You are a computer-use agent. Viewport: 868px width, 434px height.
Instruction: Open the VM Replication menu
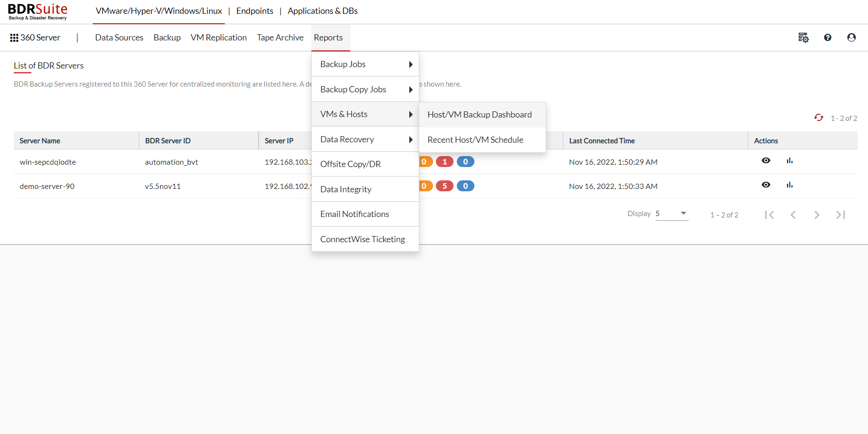219,38
